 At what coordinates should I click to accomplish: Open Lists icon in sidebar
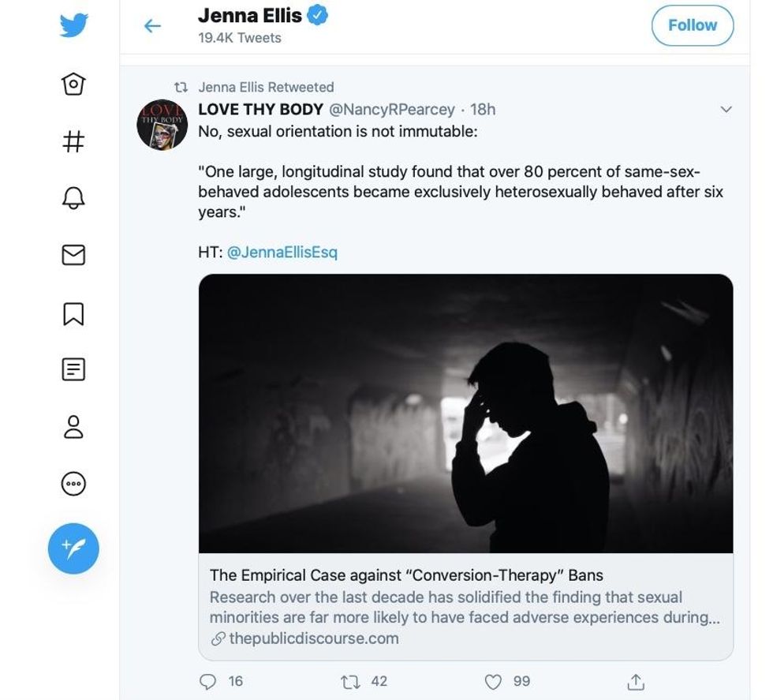click(73, 369)
